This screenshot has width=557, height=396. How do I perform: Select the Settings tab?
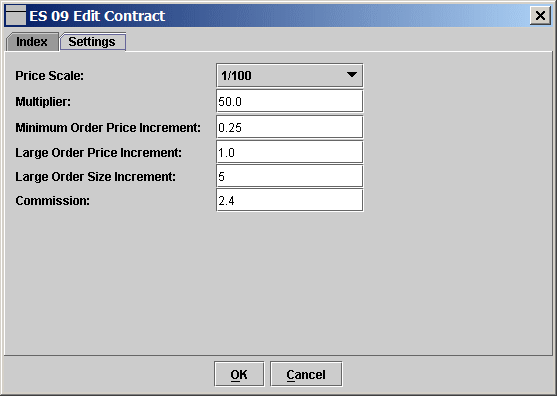pyautogui.click(x=92, y=42)
